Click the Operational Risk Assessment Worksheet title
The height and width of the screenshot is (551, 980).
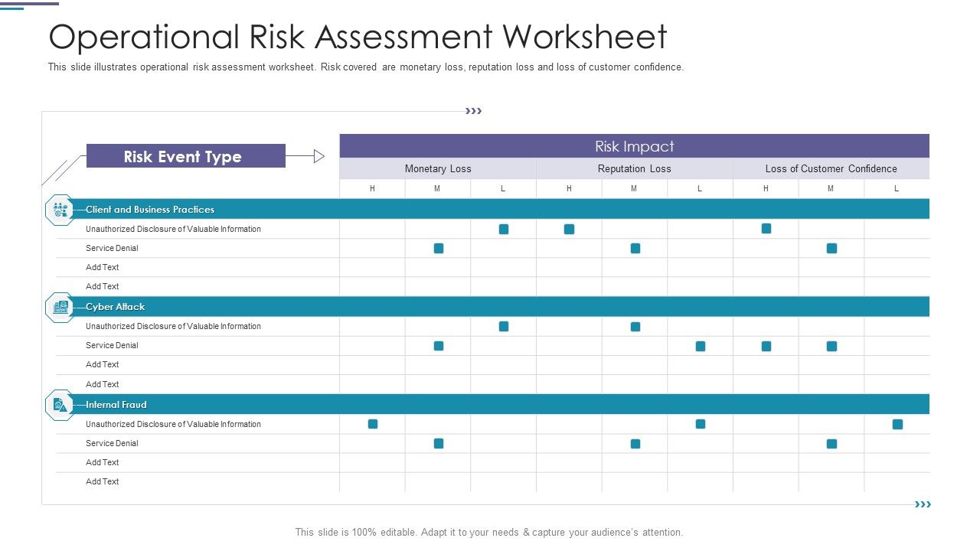pos(358,37)
